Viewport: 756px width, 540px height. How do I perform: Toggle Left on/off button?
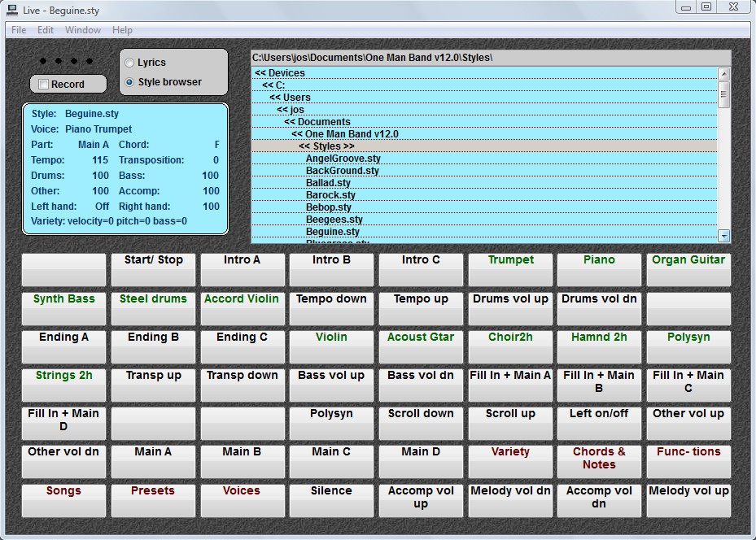click(599, 423)
